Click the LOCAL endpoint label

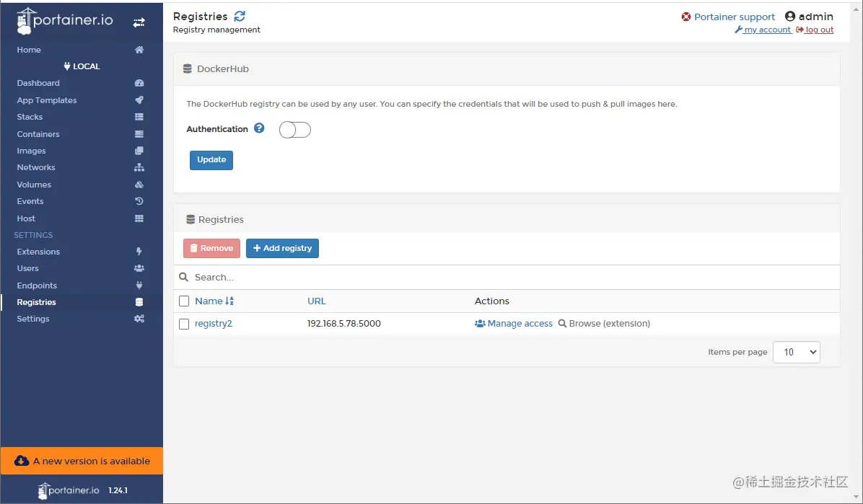(82, 66)
